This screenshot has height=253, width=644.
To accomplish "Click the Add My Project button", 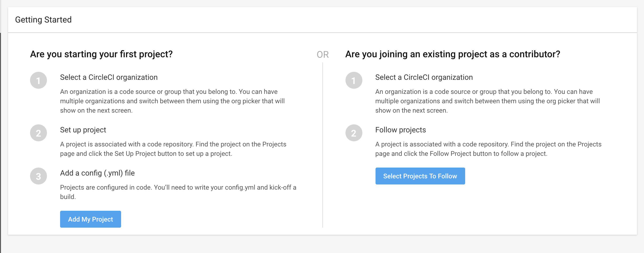I will click(x=90, y=219).
